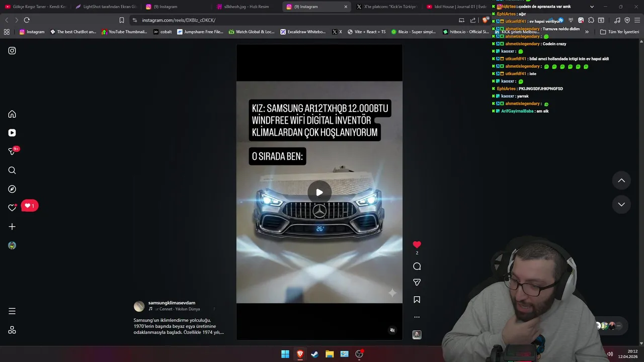
Task: Open Steam from the taskbar
Action: tap(314, 354)
